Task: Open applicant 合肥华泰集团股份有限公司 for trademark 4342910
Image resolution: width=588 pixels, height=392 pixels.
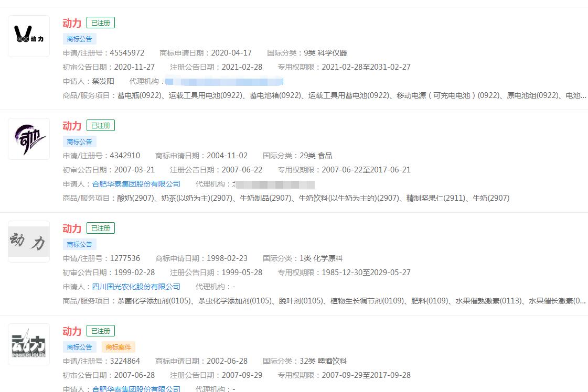Action: click(x=136, y=184)
